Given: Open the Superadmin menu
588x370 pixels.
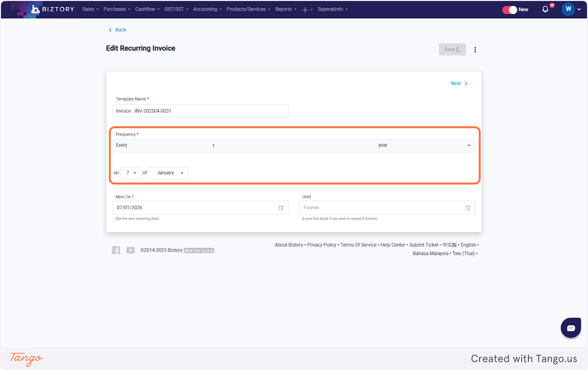Looking at the screenshot, I should coord(333,9).
